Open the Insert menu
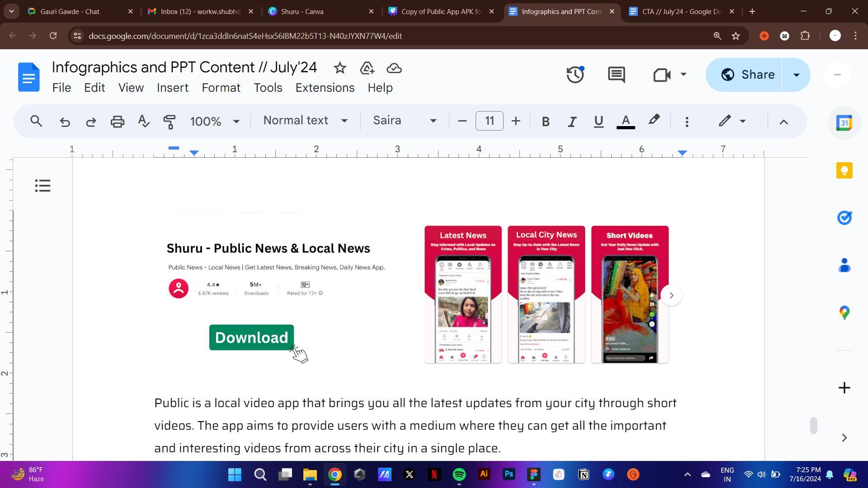 point(172,88)
